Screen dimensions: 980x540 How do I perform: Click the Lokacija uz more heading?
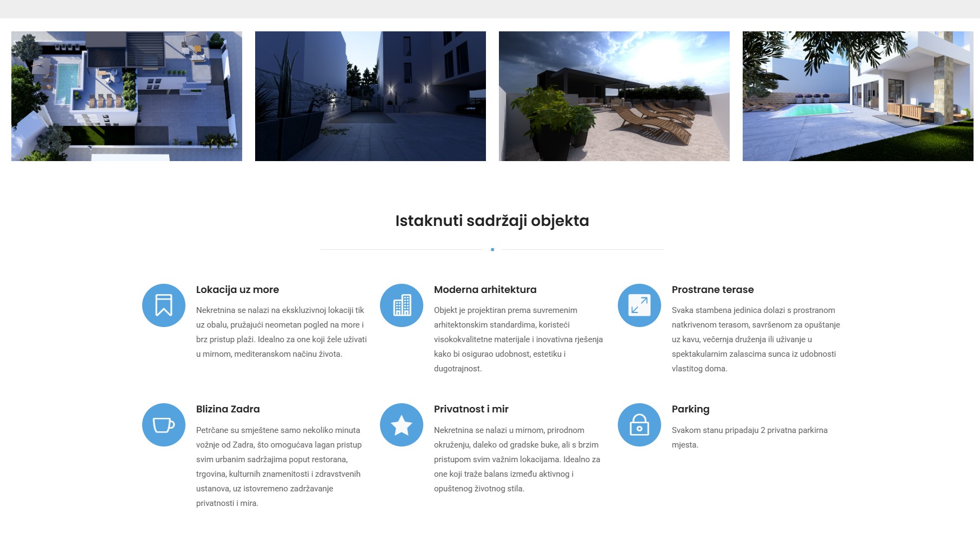[237, 290]
